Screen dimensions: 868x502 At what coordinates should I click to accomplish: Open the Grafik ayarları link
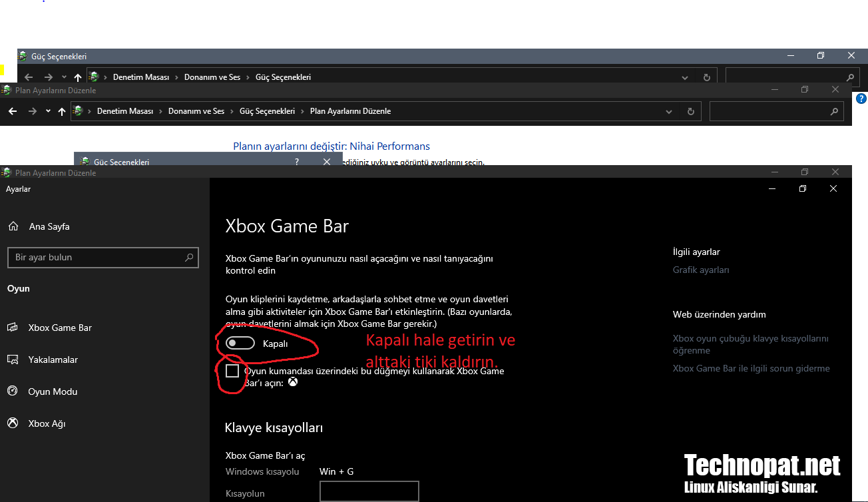coord(701,270)
